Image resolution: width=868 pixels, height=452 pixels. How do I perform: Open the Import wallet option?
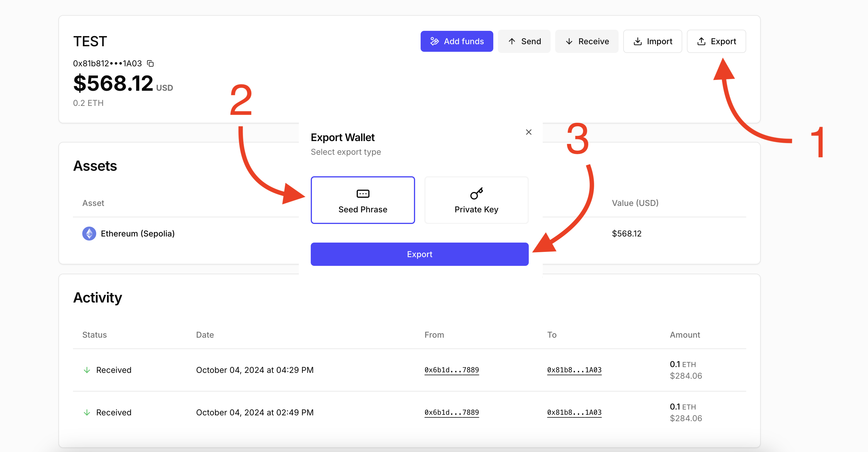click(x=652, y=41)
